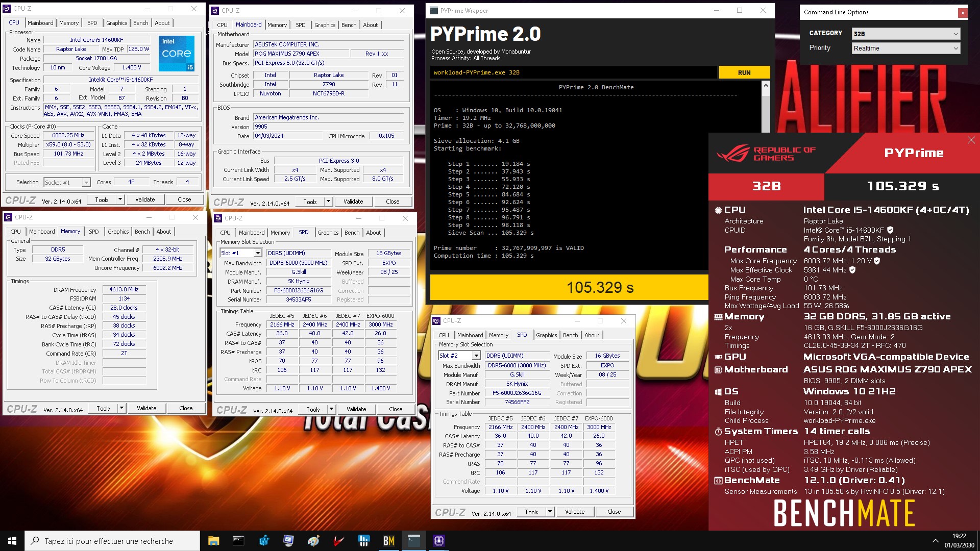The width and height of the screenshot is (980, 551).
Task: Click the Intel Core i5 logo in CPU-Z
Action: [x=177, y=53]
